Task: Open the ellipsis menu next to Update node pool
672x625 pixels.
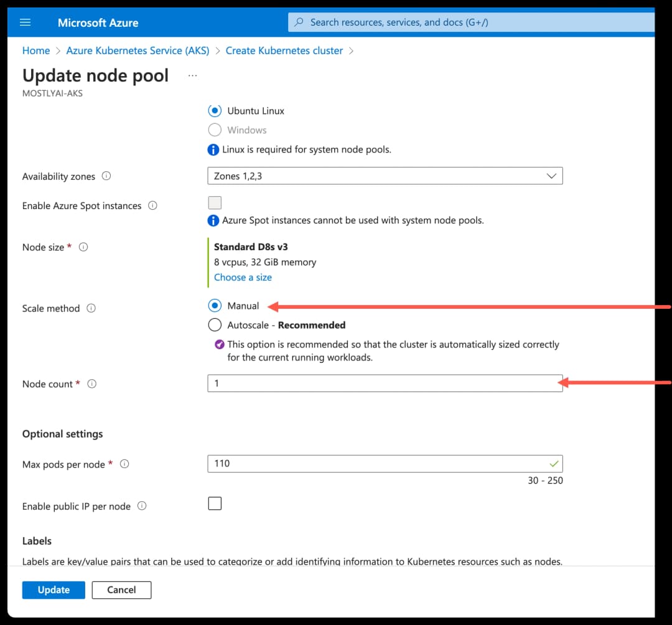Action: 192,74
